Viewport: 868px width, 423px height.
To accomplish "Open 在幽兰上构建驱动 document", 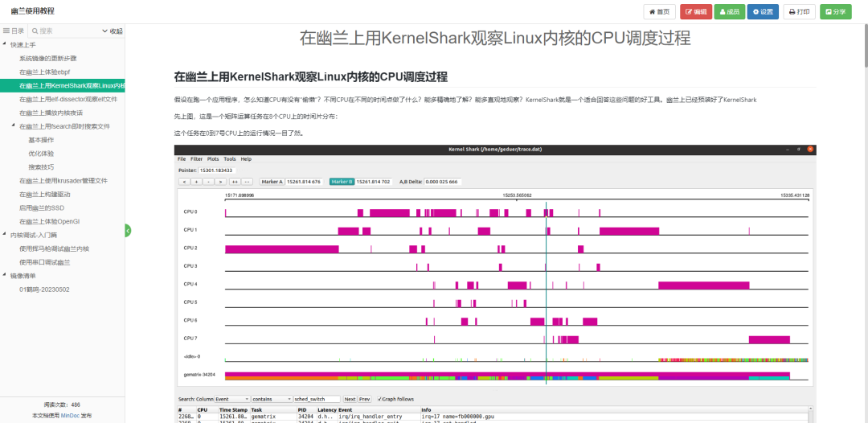I will 45,195.
